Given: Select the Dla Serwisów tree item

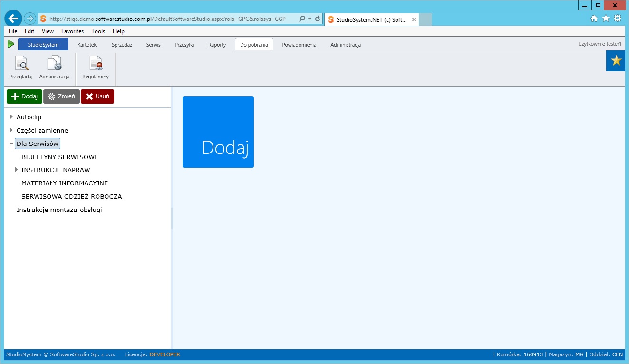Looking at the screenshot, I should [38, 144].
